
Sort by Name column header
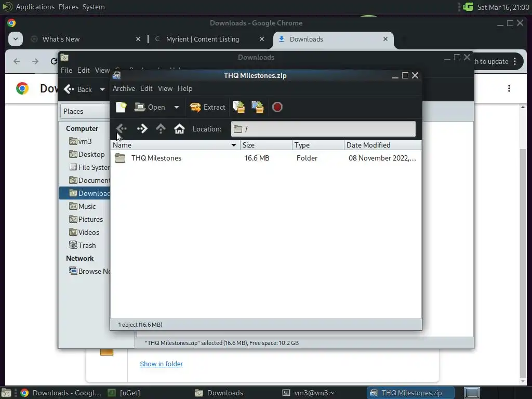(175, 145)
